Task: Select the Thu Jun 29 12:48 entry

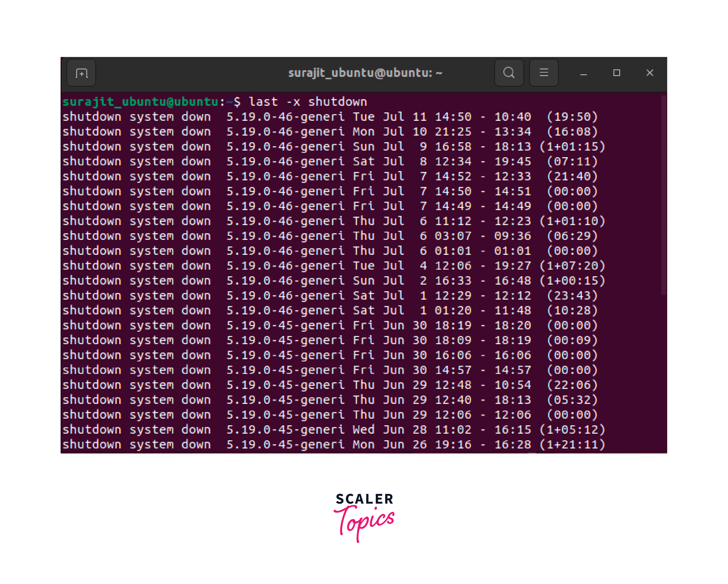Action: click(x=304, y=385)
